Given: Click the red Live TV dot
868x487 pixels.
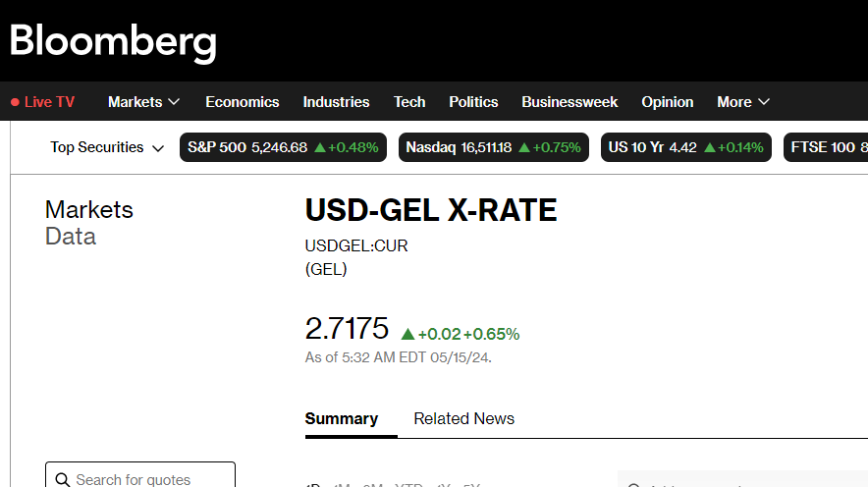Looking at the screenshot, I should (15, 102).
